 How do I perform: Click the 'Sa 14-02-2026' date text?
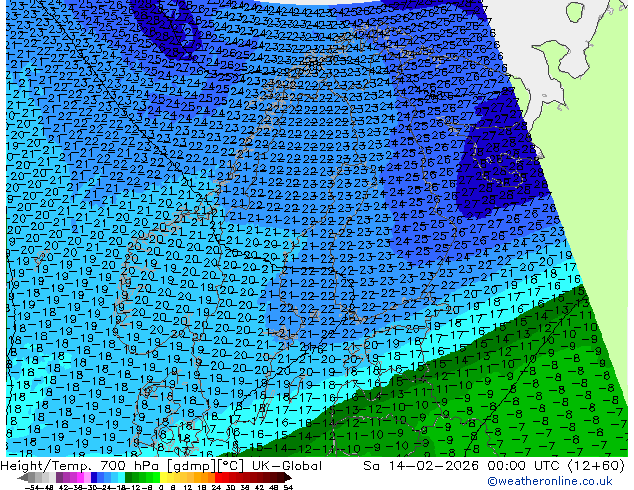(x=422, y=466)
